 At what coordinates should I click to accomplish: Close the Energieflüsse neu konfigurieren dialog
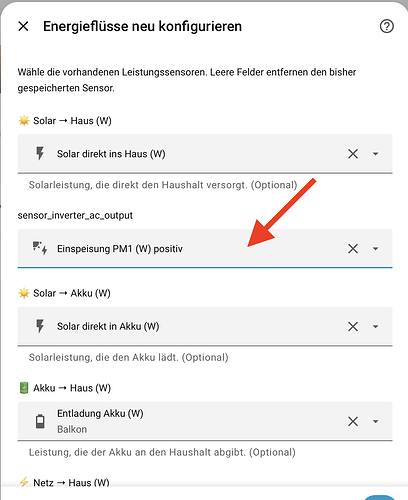tap(23, 26)
